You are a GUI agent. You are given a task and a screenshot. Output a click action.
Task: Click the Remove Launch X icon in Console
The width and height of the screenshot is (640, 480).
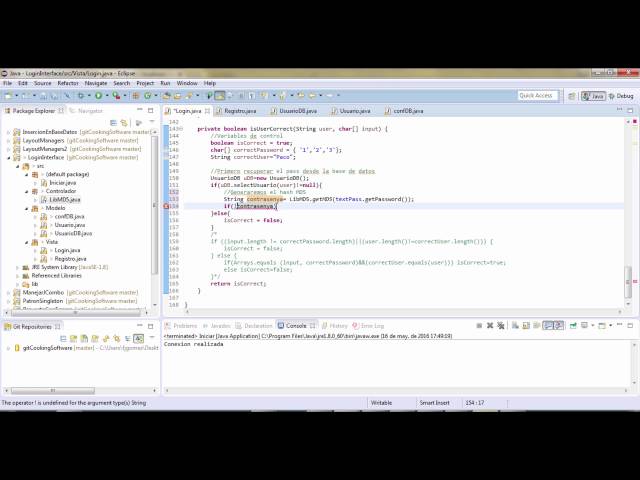(490, 325)
